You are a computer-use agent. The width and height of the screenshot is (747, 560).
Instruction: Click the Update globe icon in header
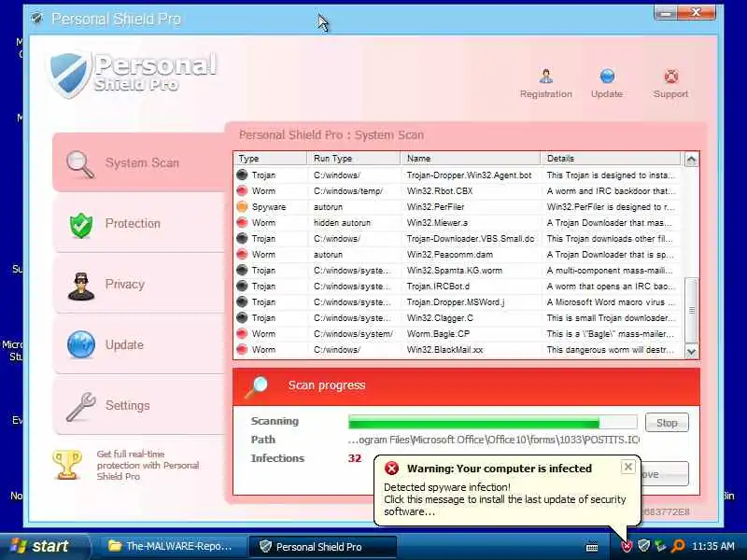click(x=607, y=77)
